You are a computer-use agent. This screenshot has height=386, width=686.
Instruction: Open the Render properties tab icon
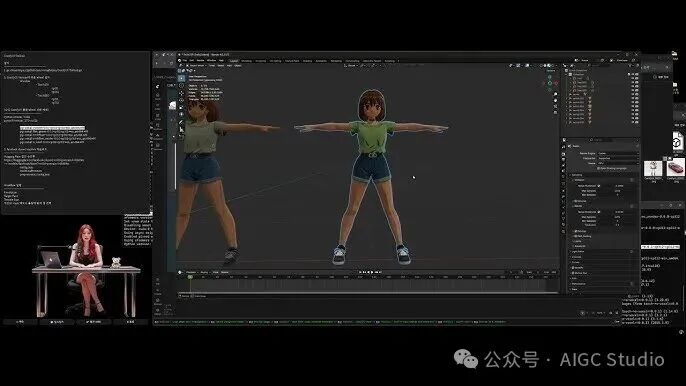coord(564,154)
